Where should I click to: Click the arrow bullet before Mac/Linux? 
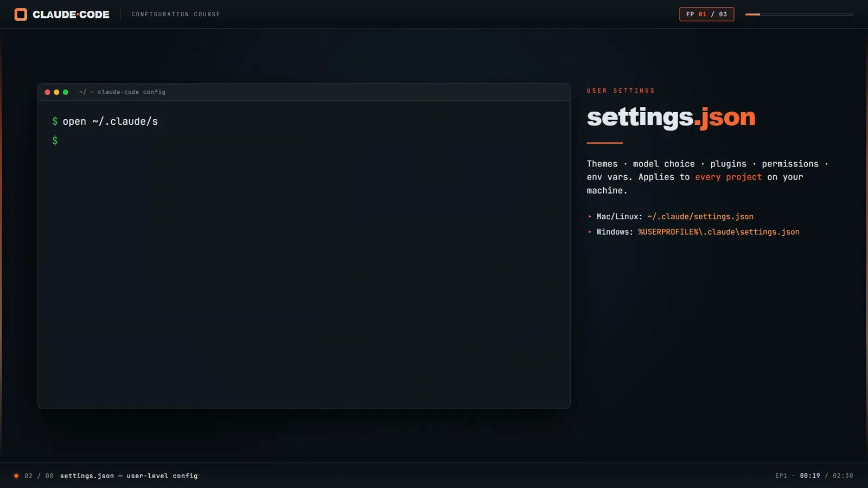point(590,216)
